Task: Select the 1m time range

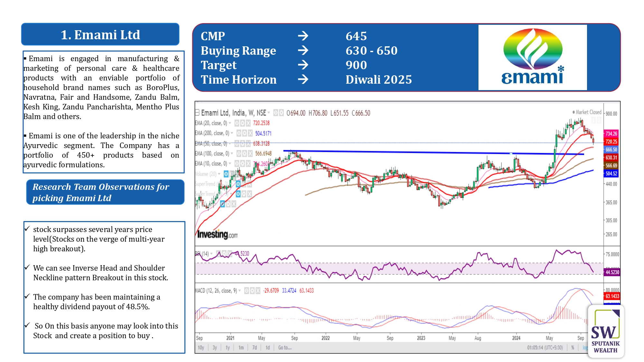Action: (x=241, y=348)
